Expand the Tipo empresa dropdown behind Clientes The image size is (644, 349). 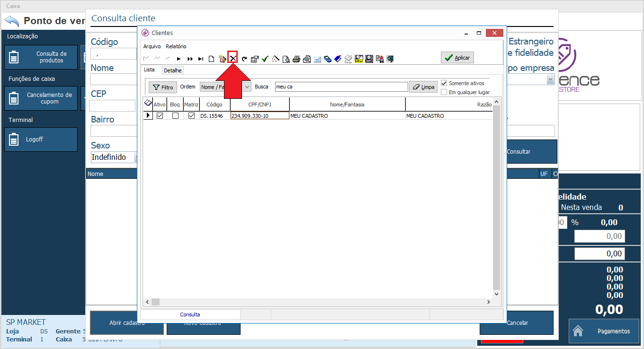(x=550, y=80)
